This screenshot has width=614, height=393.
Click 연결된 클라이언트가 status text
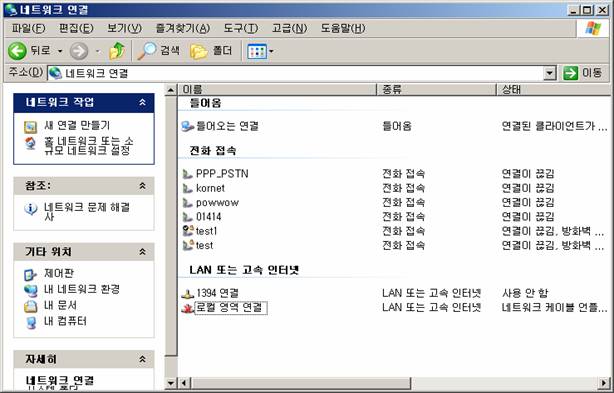point(554,126)
